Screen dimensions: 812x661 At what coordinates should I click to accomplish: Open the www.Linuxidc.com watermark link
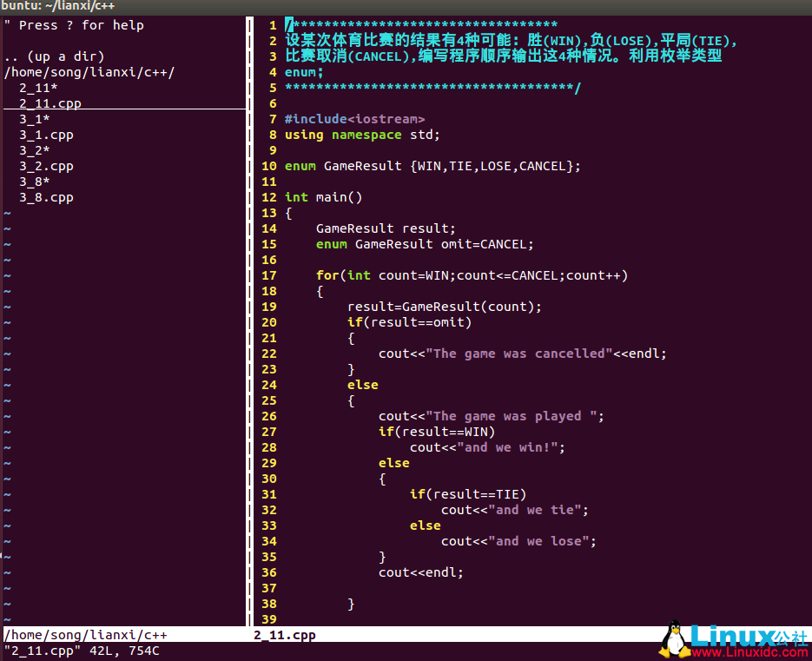click(x=748, y=652)
